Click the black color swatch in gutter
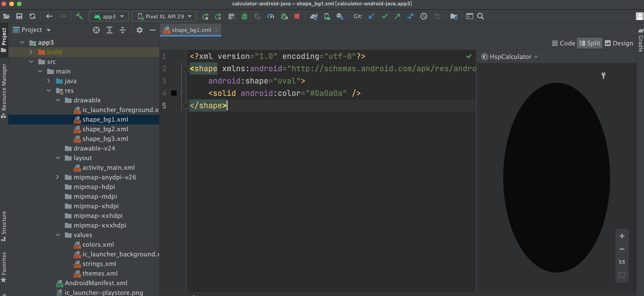Viewport: 644px width, 296px height. click(x=174, y=93)
